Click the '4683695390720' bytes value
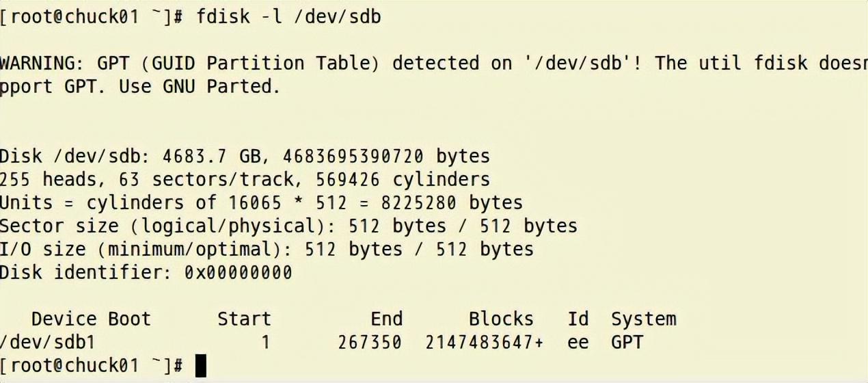This screenshot has width=868, height=383. tap(353, 156)
